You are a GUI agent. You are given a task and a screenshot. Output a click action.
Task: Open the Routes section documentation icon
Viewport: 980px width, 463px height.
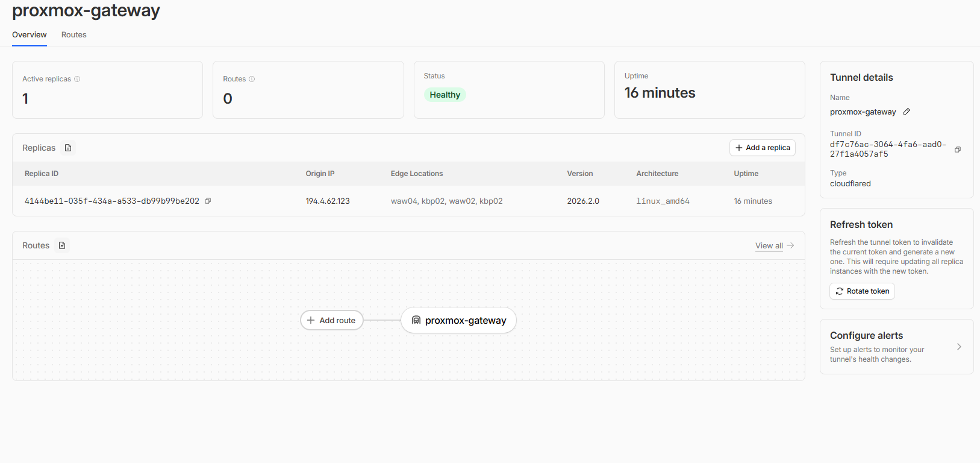click(x=62, y=245)
